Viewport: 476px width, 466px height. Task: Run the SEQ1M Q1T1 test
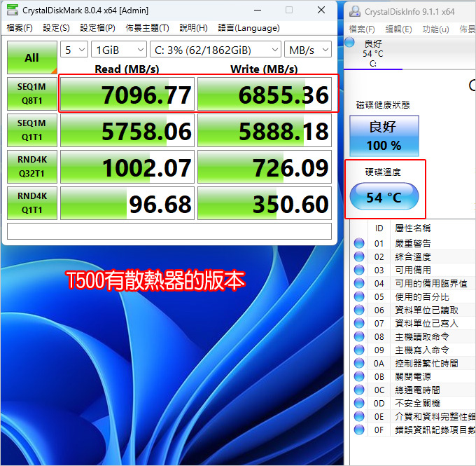(x=32, y=130)
